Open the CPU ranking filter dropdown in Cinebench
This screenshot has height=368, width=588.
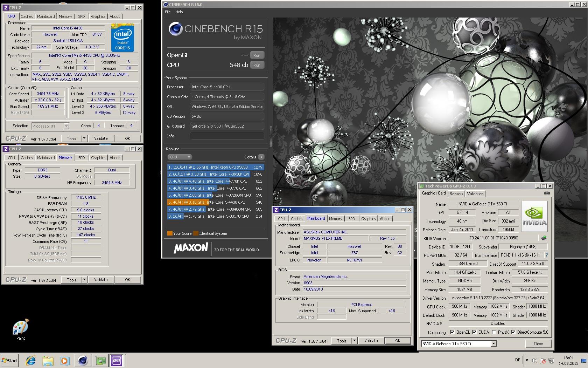pos(180,157)
